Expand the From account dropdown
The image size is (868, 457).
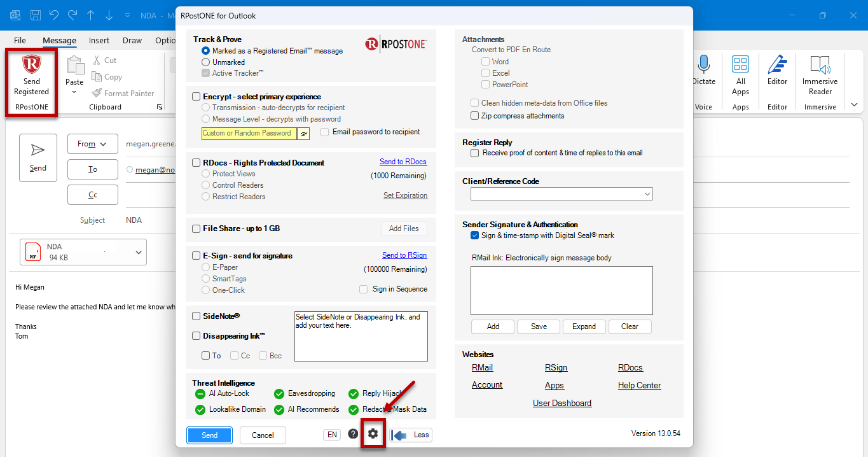click(x=93, y=144)
